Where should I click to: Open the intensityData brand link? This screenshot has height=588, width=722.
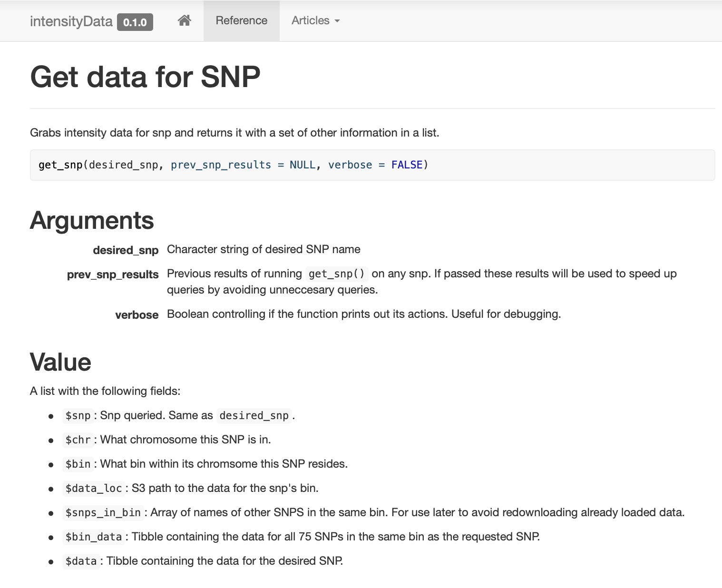[x=71, y=21]
